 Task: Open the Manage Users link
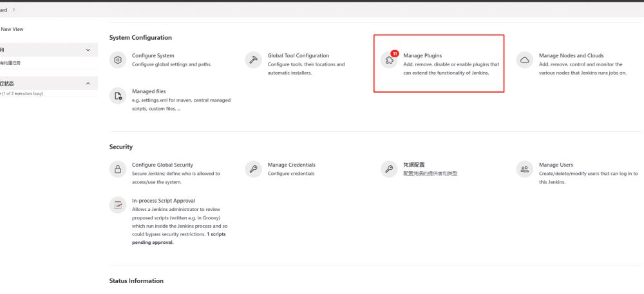[556, 165]
